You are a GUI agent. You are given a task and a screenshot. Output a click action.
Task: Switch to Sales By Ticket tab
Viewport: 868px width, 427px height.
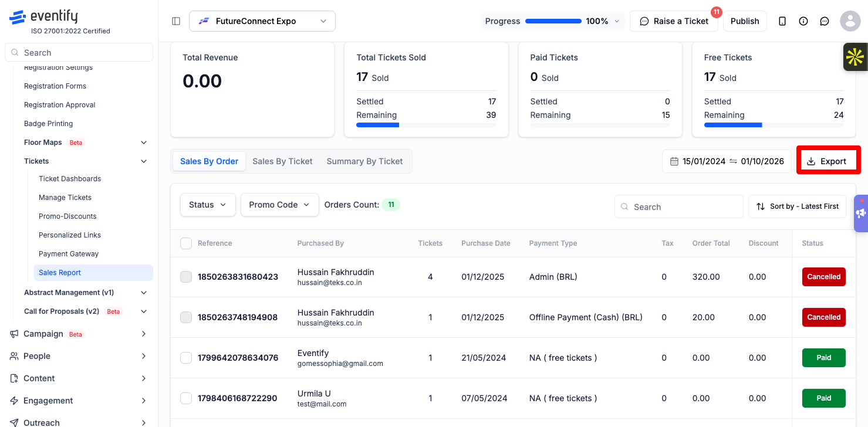282,161
